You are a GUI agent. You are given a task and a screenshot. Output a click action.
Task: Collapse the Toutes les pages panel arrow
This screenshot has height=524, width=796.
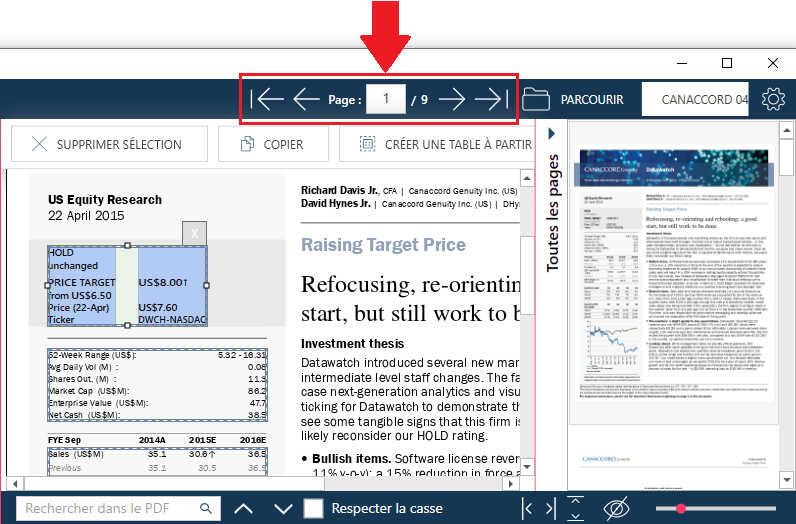click(552, 134)
